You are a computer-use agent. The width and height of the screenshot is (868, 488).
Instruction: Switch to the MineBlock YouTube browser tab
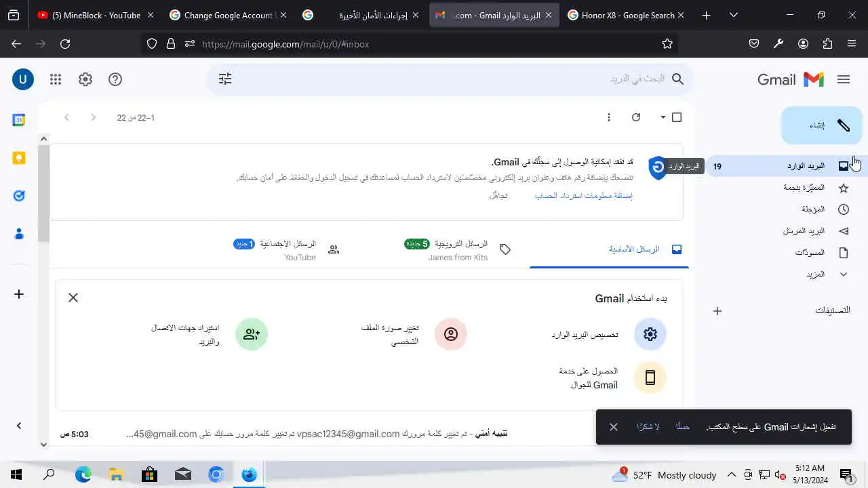(x=95, y=15)
